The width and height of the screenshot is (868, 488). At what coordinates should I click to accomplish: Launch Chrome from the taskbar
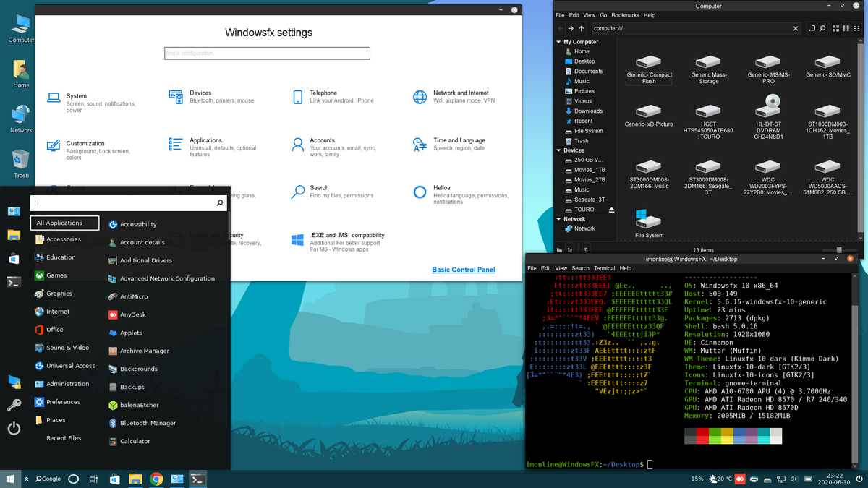point(156,479)
